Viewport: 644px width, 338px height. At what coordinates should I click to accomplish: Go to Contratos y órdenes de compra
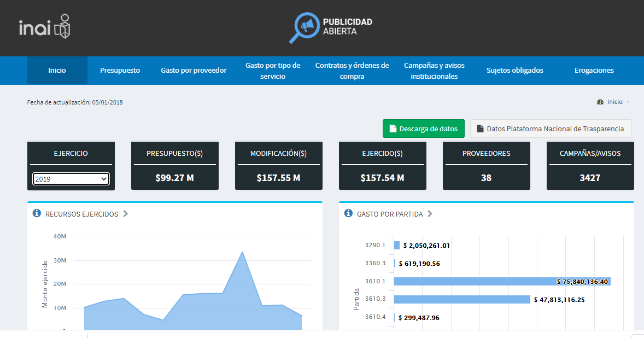click(352, 70)
